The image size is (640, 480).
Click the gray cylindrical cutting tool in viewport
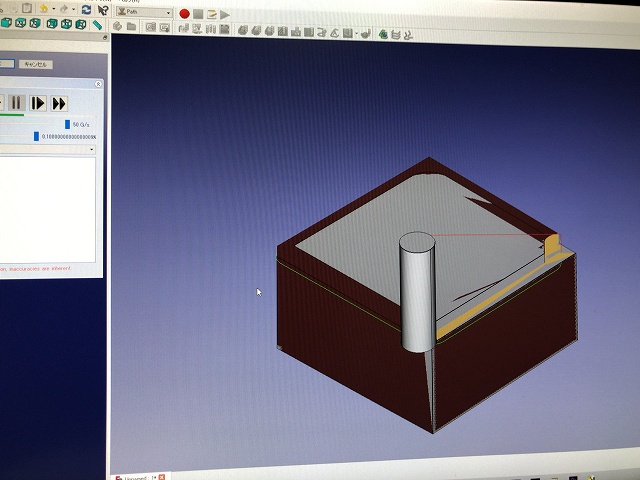pos(417,290)
